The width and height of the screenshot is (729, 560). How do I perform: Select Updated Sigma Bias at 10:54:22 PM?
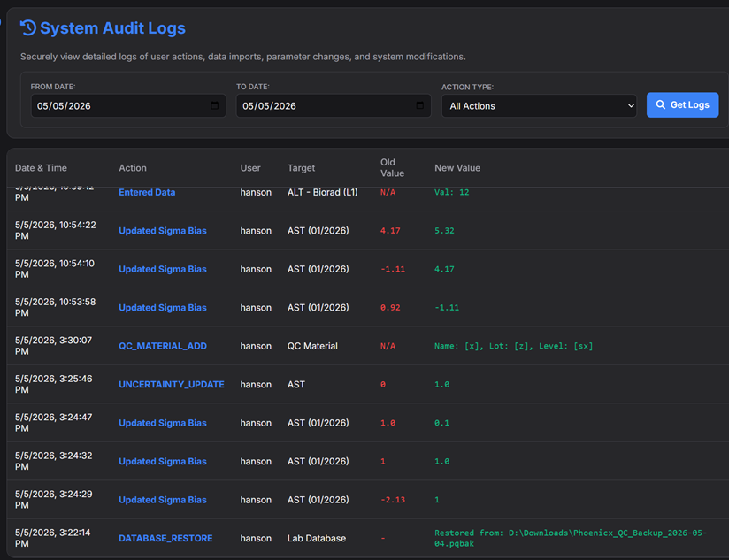point(162,231)
